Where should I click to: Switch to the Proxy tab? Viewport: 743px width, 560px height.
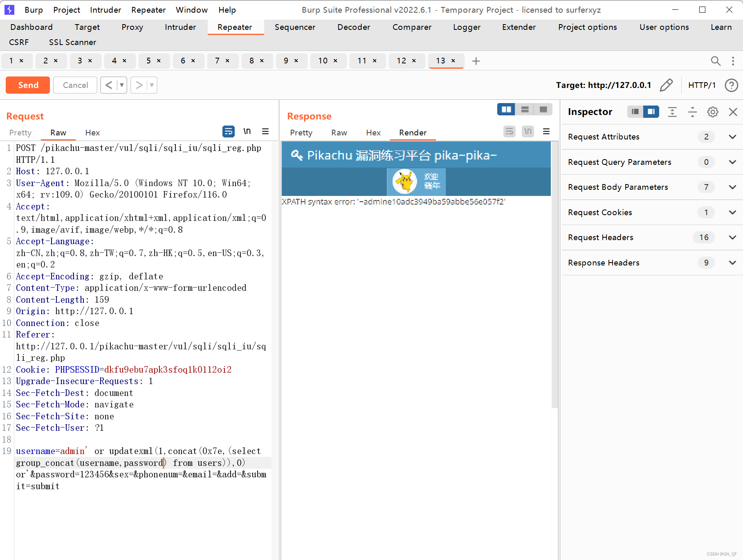132,27
